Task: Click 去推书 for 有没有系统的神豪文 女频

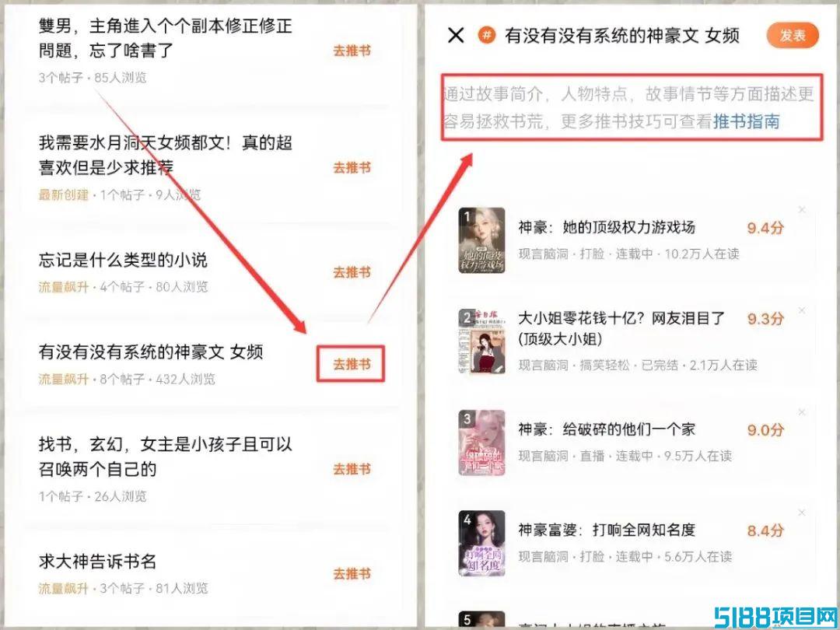Action: pos(352,364)
